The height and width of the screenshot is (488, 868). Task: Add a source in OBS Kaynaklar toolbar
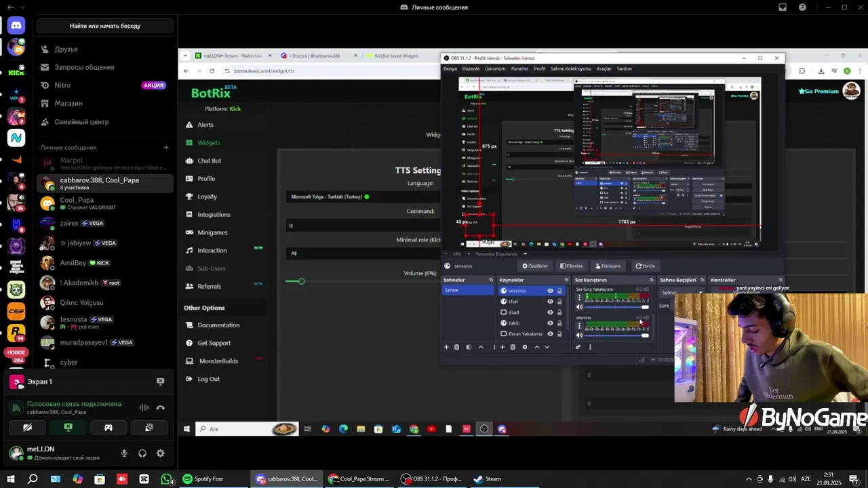click(502, 347)
